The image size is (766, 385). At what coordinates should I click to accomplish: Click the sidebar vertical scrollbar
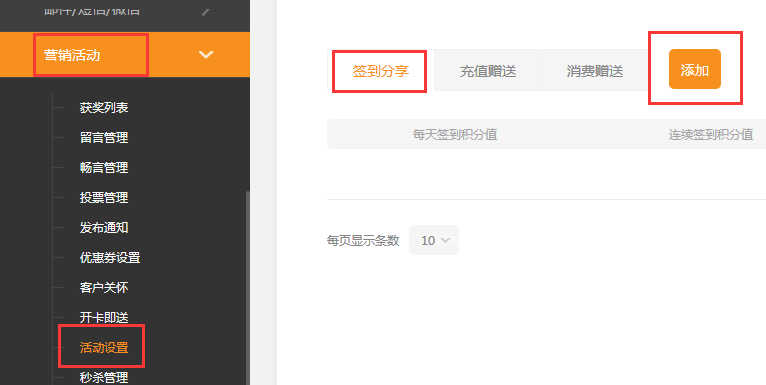click(x=247, y=287)
